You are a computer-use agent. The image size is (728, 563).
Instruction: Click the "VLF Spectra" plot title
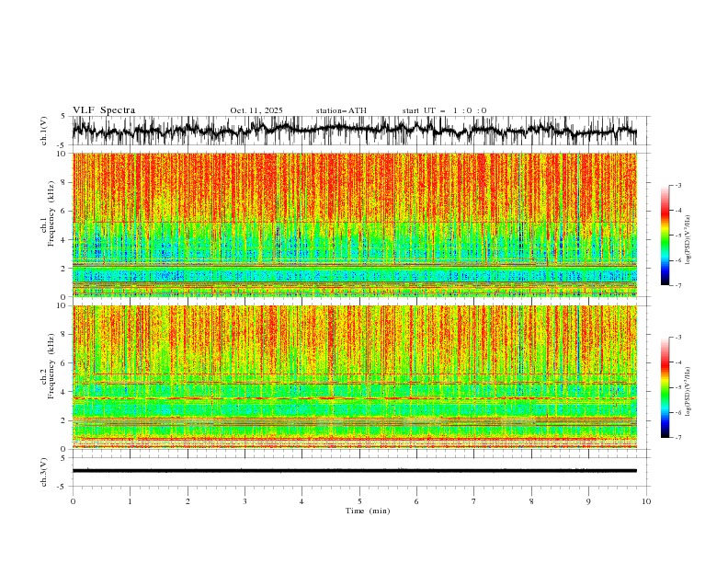tap(104, 110)
